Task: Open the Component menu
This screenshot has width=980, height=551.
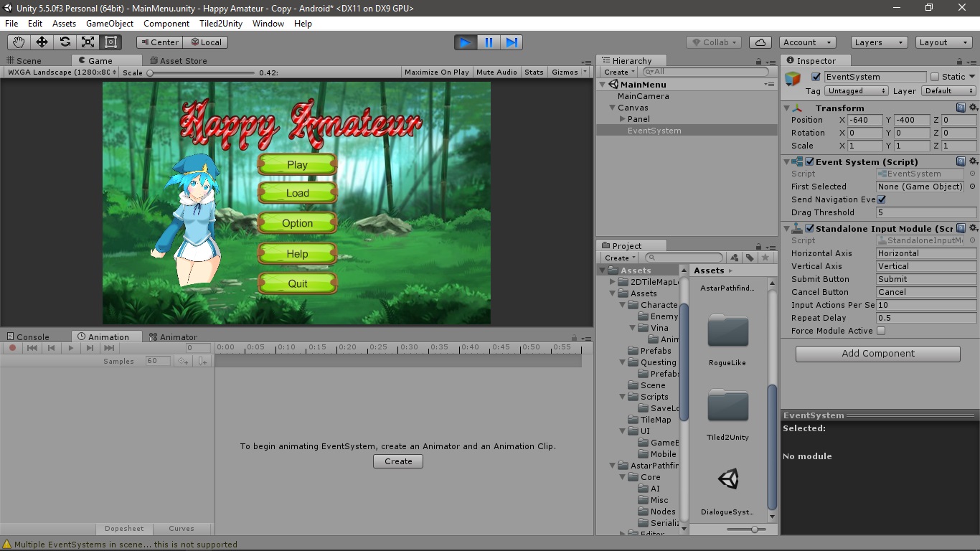Action: click(166, 24)
